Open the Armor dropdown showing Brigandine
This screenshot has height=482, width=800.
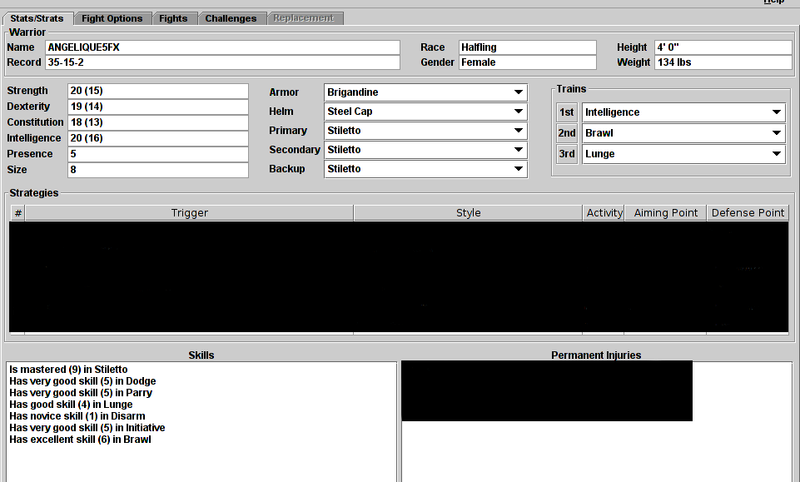(x=426, y=92)
